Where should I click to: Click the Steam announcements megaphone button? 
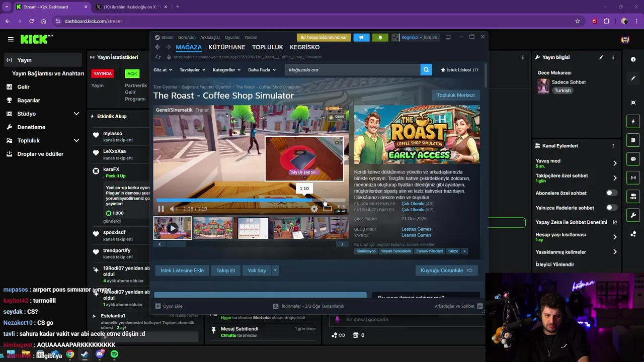(361, 37)
